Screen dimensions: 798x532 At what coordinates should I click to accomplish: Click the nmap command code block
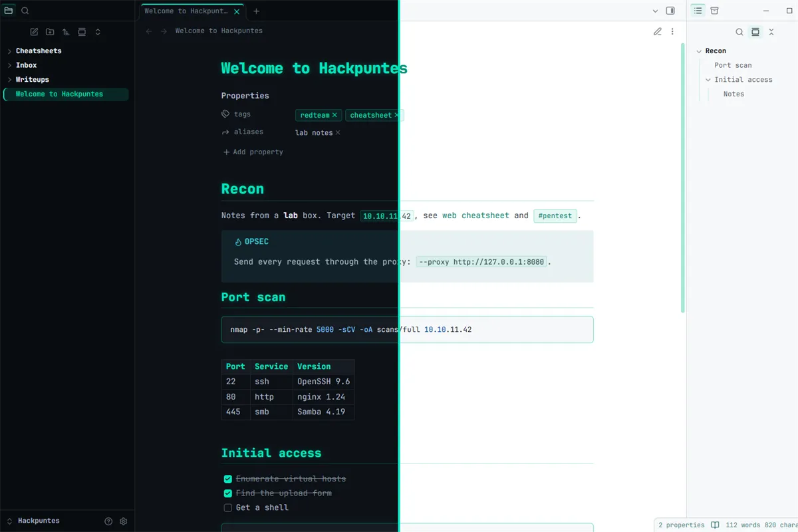coord(407,330)
